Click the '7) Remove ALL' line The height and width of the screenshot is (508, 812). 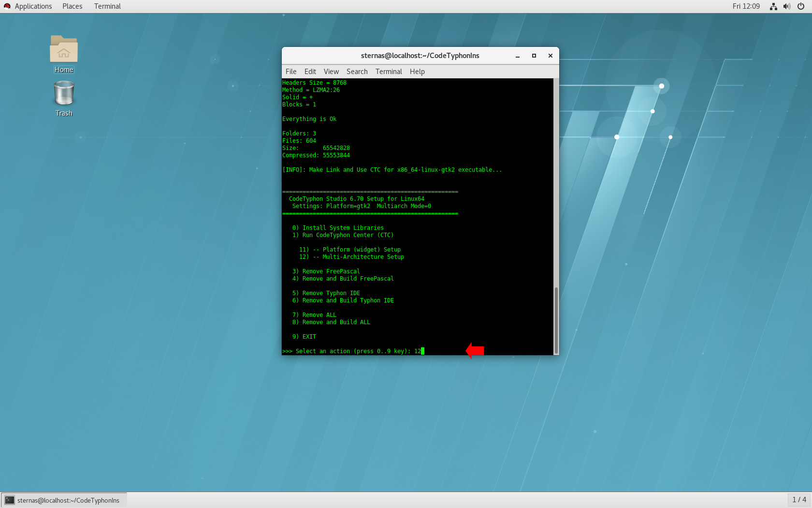click(x=314, y=315)
